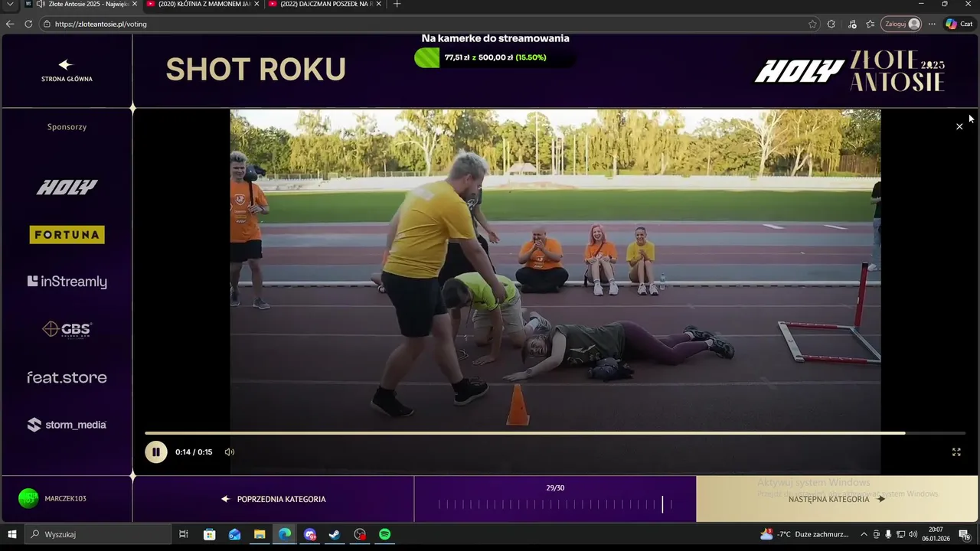The width and height of the screenshot is (980, 551).
Task: Click the microphone tray icon
Action: pos(888,534)
